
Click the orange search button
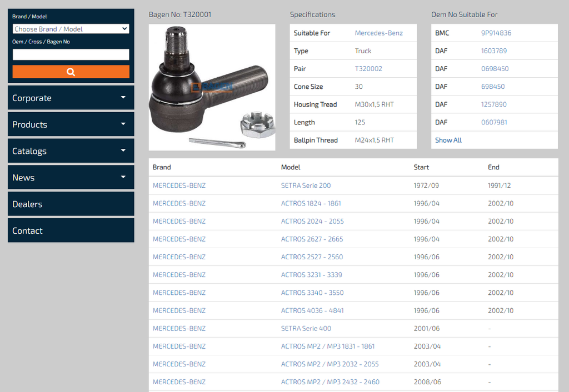tap(71, 72)
